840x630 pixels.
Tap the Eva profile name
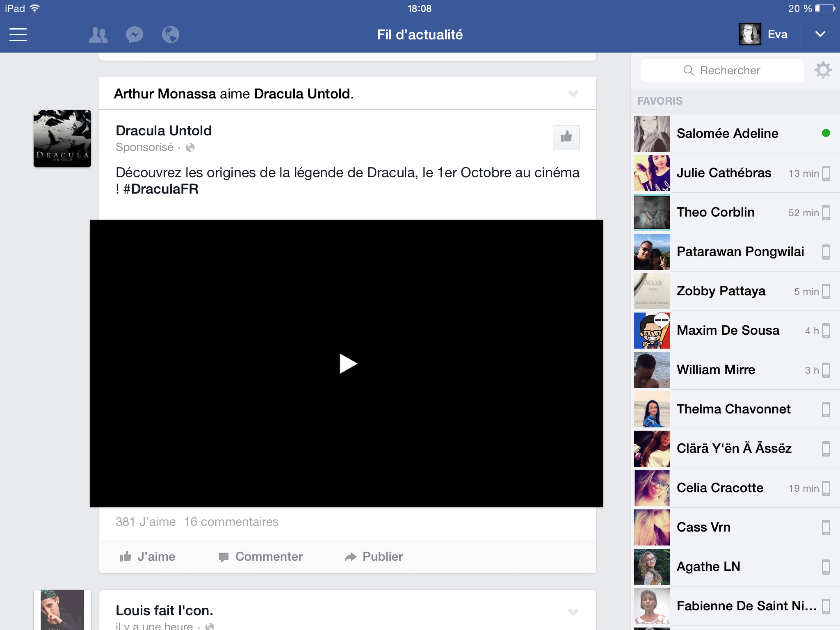777,34
